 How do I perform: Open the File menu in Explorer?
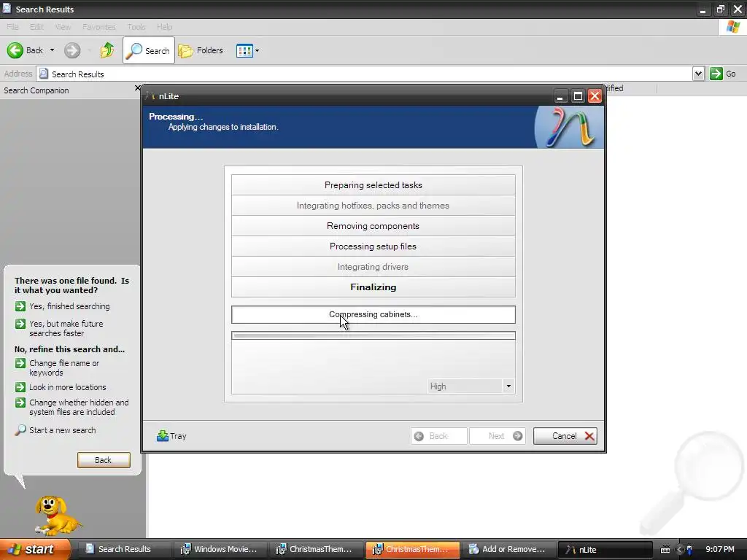[x=12, y=27]
